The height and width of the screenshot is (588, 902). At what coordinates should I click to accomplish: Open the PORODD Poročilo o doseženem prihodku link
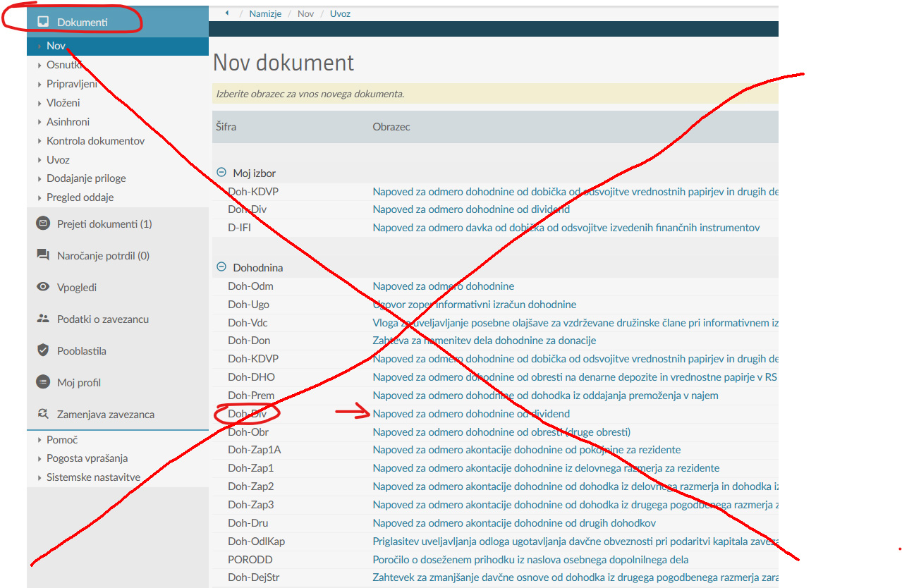pyautogui.click(x=530, y=560)
